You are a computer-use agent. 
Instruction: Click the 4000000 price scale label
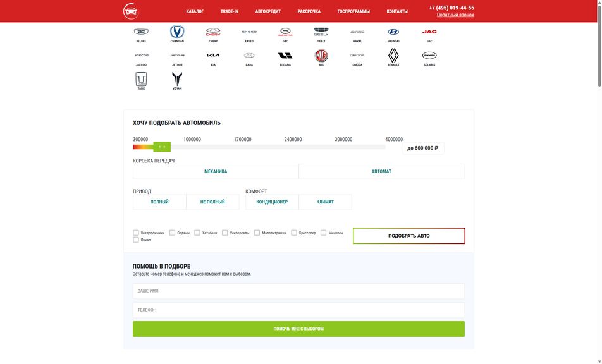[x=394, y=139]
